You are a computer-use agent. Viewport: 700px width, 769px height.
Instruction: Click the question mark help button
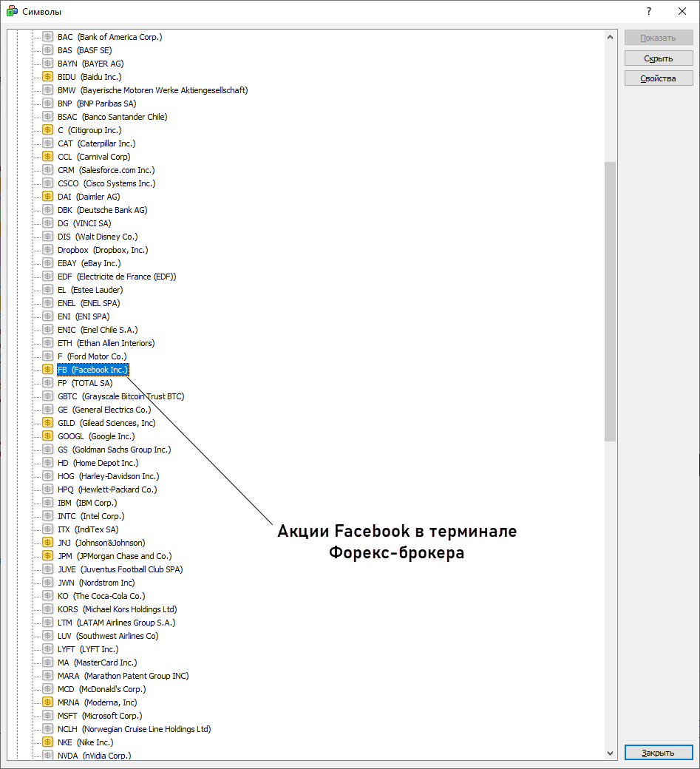[x=648, y=11]
